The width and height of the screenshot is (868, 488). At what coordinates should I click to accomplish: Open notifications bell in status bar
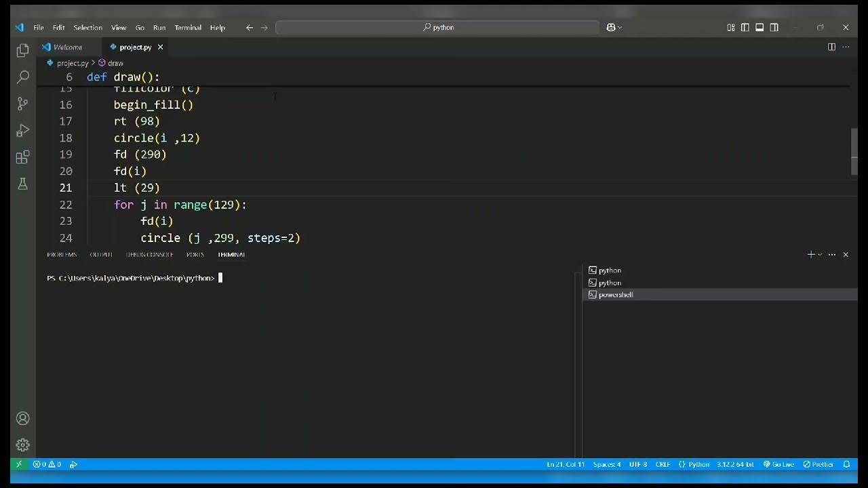[846, 464]
